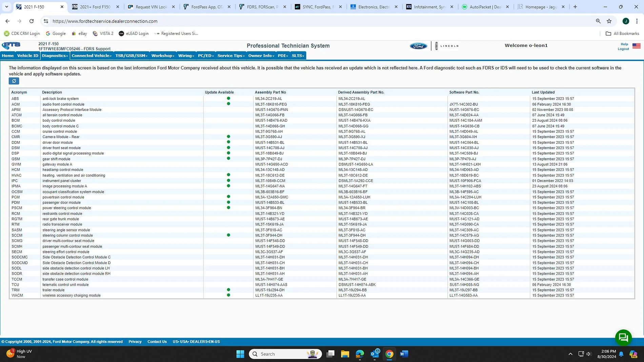The image size is (644, 362).
Task: Click the Logout link
Action: [x=623, y=48]
